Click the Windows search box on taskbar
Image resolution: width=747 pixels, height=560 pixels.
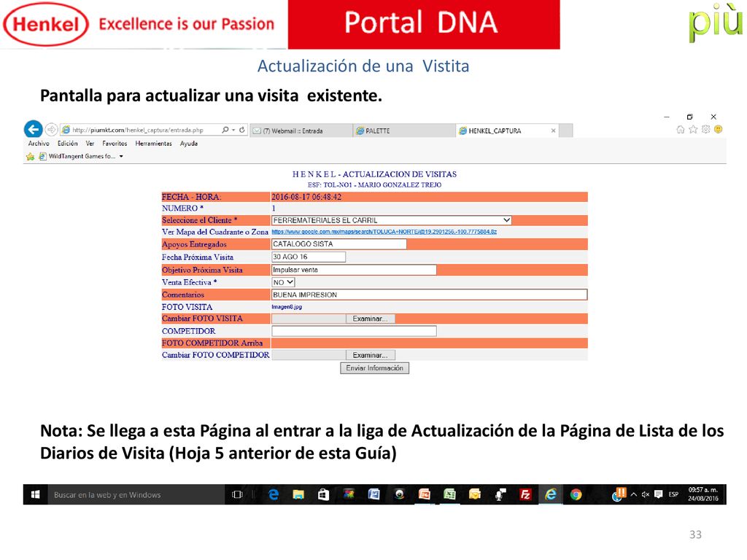point(136,495)
